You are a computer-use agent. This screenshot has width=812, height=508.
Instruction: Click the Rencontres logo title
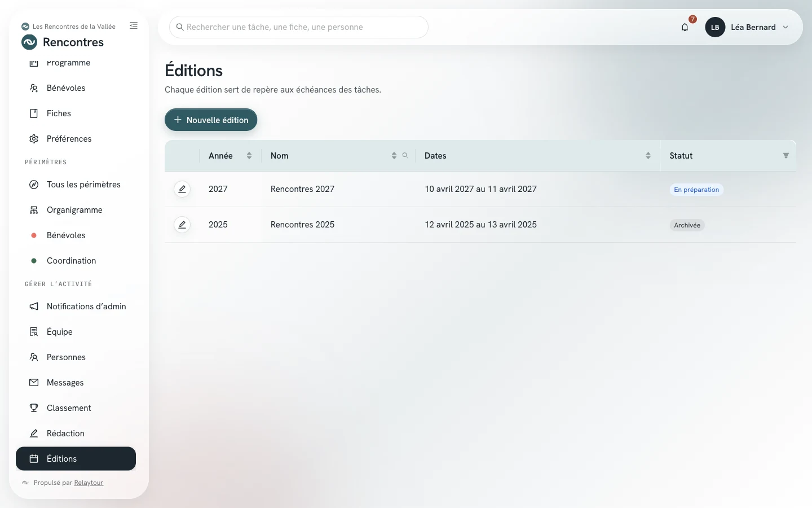[x=63, y=42]
